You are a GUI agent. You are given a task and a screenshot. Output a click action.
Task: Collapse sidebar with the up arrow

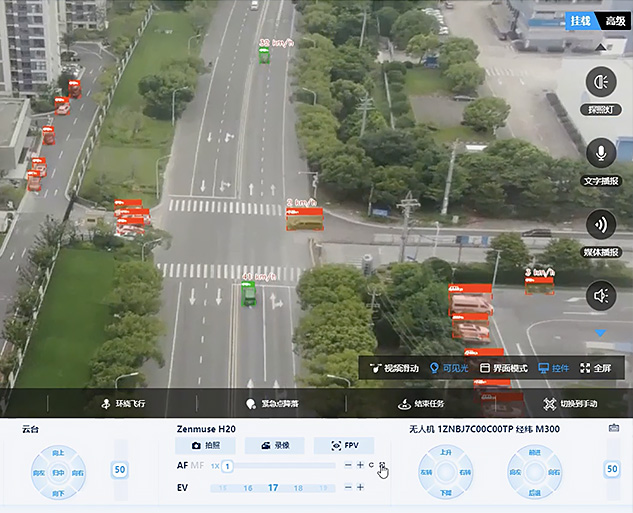click(x=600, y=46)
